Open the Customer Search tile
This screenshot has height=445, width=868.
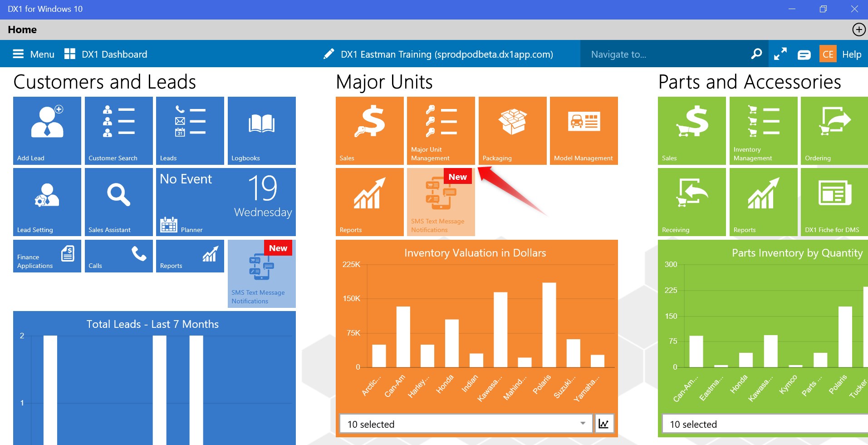pos(119,131)
